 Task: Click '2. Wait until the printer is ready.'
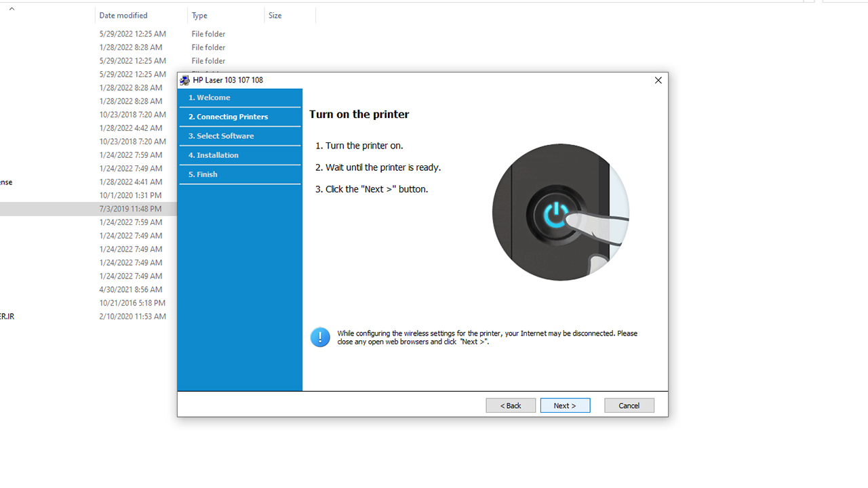tap(378, 167)
